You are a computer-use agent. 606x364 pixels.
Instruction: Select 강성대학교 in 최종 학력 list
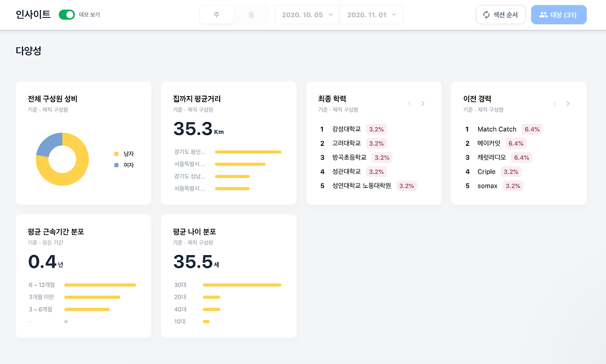[x=347, y=129]
